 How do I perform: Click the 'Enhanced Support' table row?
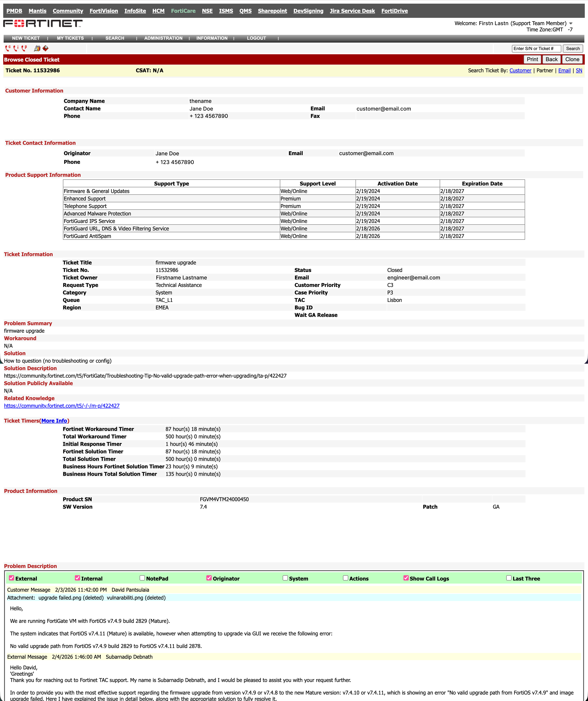click(x=294, y=199)
